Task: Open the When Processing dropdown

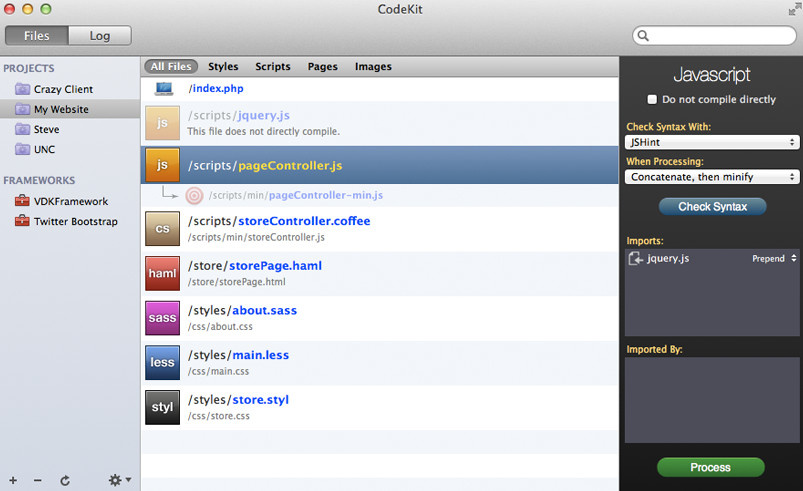Action: coord(712,177)
